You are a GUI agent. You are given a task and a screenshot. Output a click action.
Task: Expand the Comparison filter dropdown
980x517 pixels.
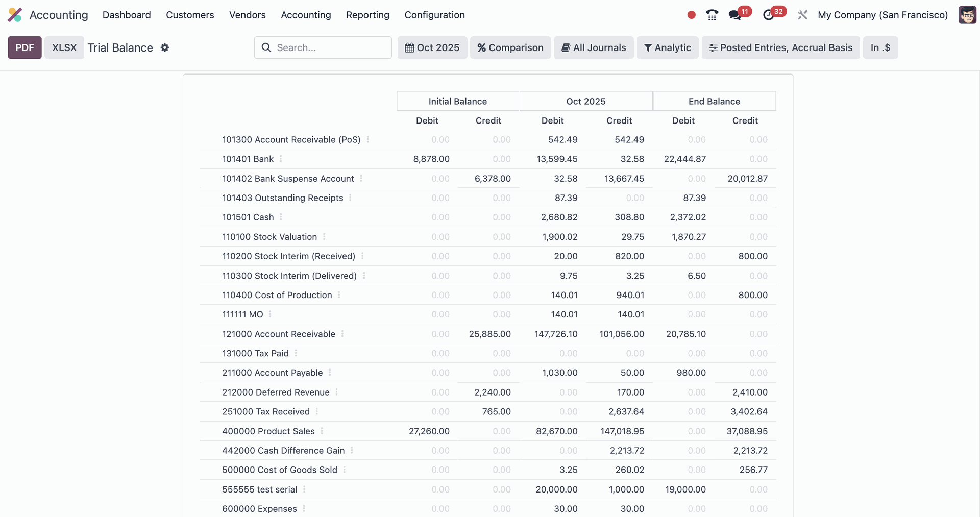click(x=510, y=47)
